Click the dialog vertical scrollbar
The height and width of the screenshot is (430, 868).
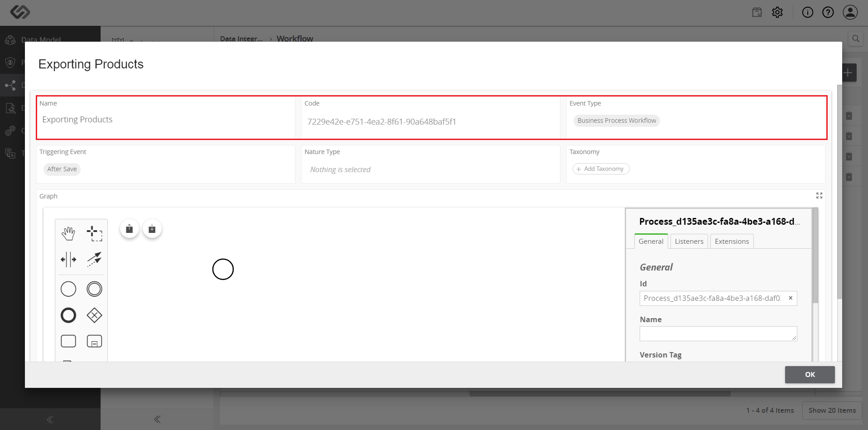point(839,192)
